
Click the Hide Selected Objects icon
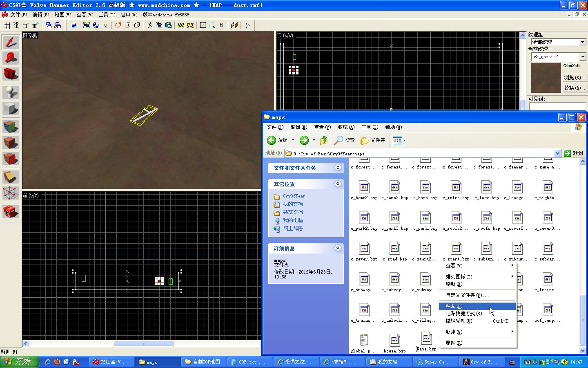[118, 25]
